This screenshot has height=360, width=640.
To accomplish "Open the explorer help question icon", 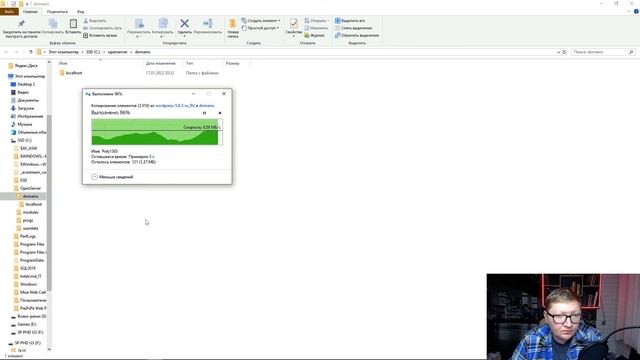I will (636, 11).
